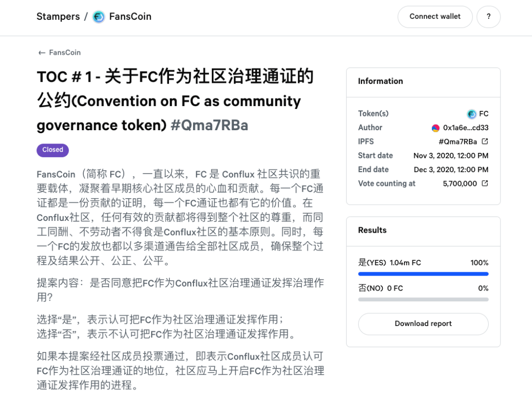The height and width of the screenshot is (394, 532).
Task: Click the Vote counting at label
Action: pos(387,183)
